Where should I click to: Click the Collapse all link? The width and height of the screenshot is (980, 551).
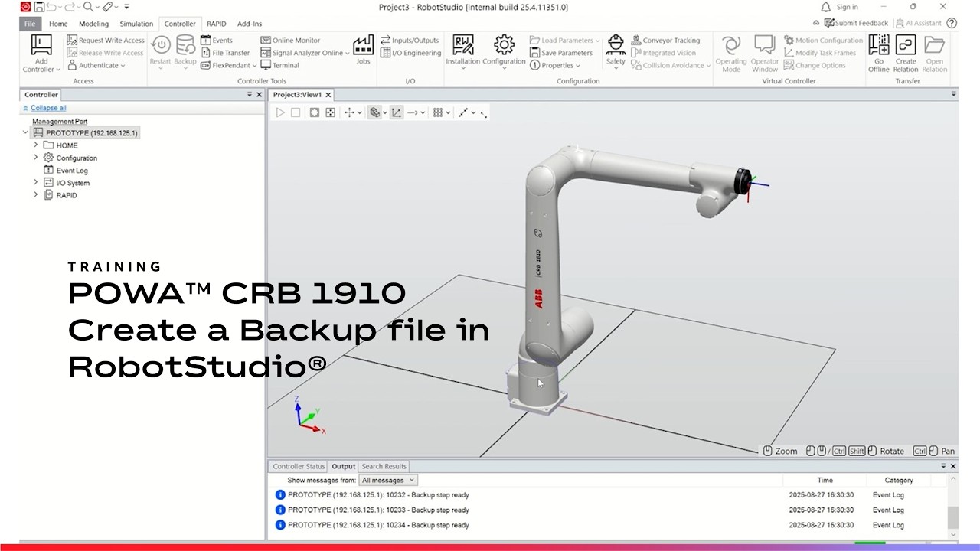click(48, 108)
